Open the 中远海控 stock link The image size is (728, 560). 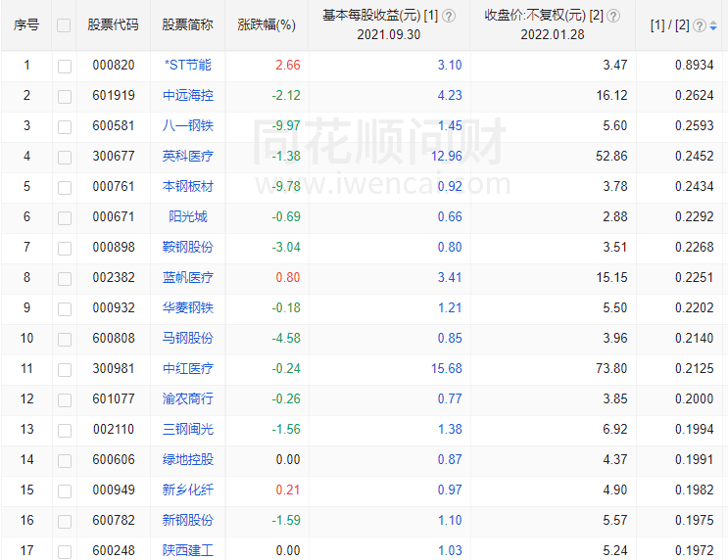pyautogui.click(x=187, y=96)
